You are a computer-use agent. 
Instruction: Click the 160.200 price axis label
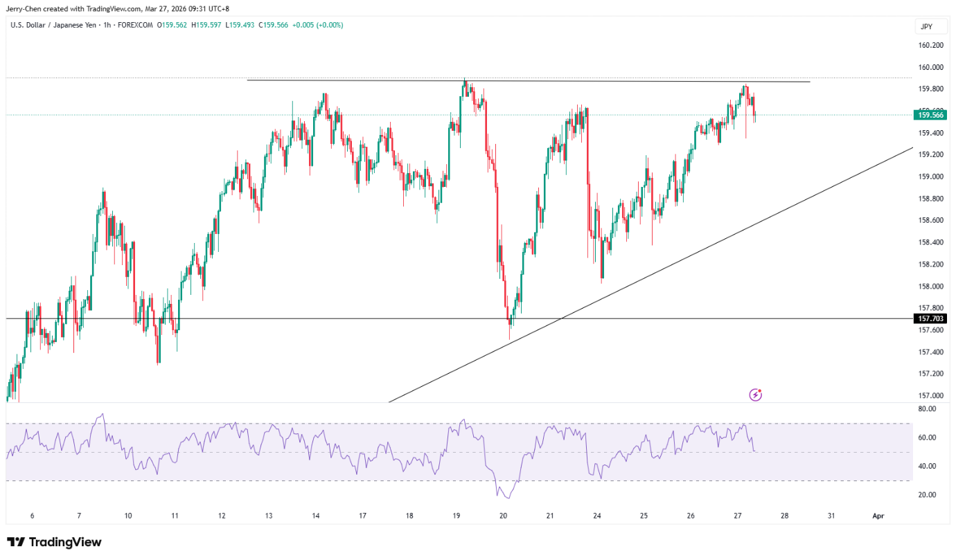[x=930, y=45]
